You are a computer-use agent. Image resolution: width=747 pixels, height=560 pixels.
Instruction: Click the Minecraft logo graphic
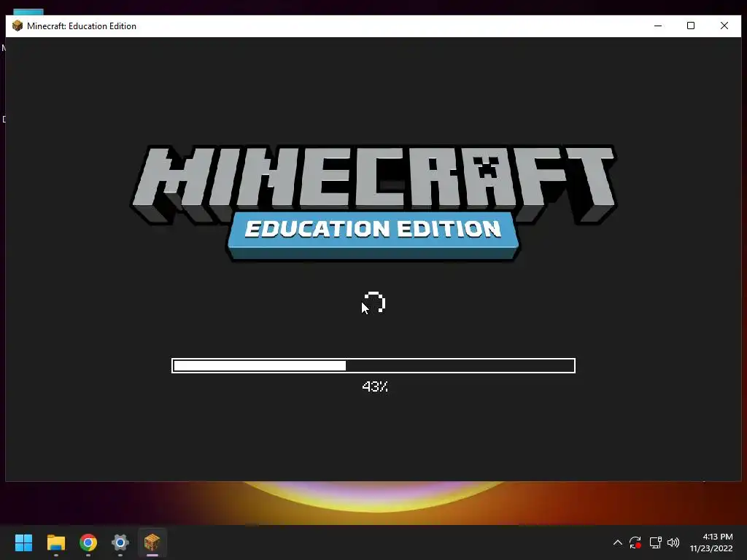[x=374, y=184]
